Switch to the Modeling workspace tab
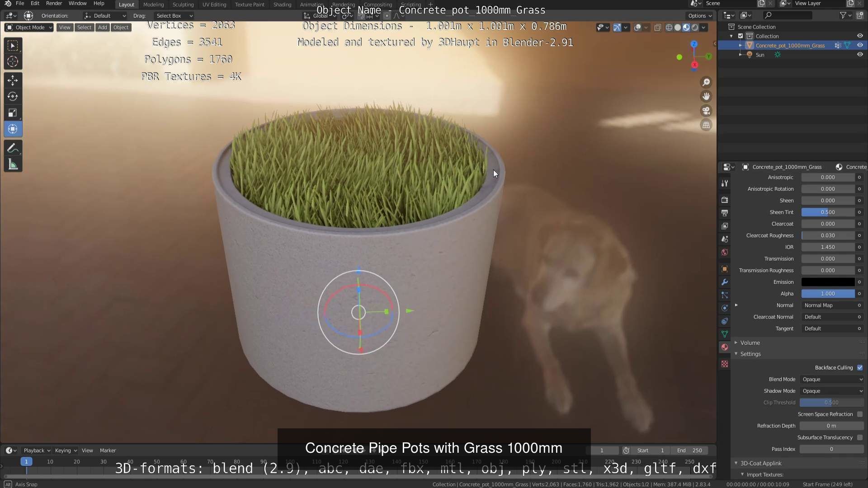Screen dimensions: 868x488 click(x=153, y=5)
